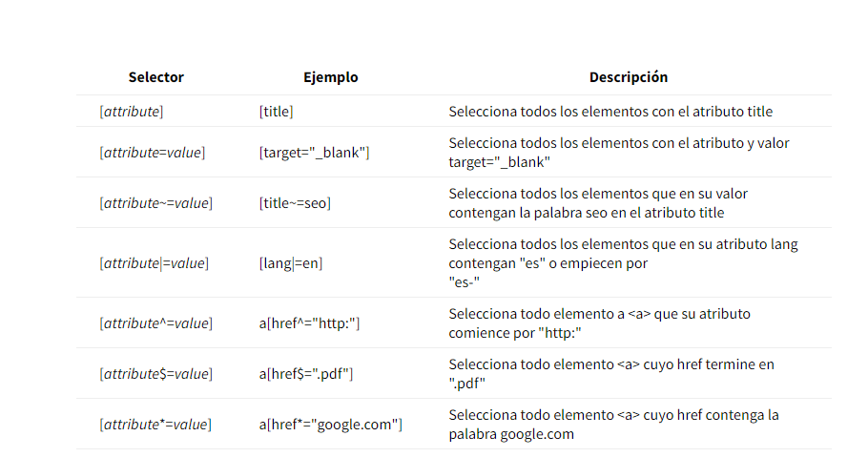The image size is (868, 457).
Task: Click the [title] example text
Action: [x=276, y=112]
